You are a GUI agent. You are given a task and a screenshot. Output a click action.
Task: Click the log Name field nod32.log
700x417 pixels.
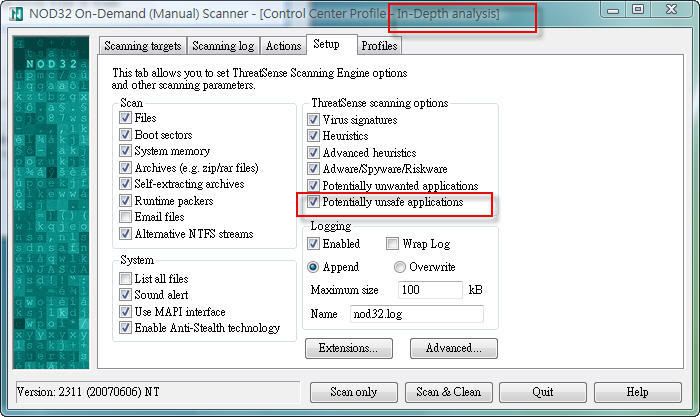pyautogui.click(x=417, y=314)
